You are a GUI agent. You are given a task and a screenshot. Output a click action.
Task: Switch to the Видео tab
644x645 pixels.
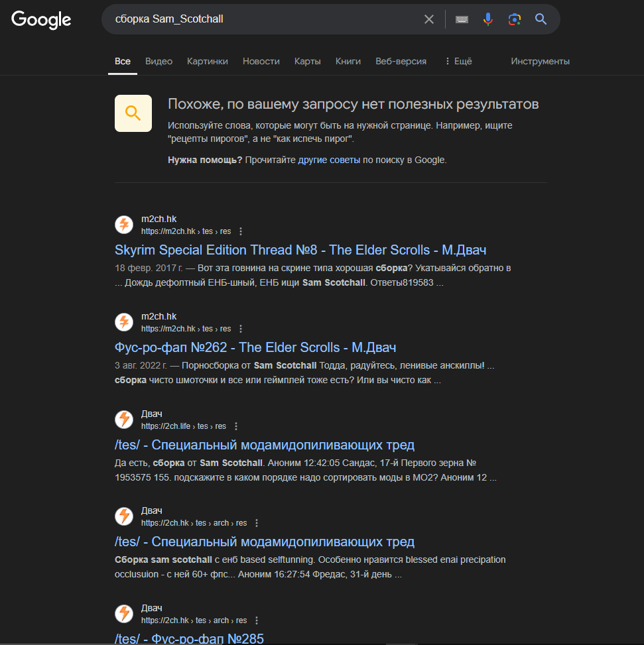tap(159, 61)
